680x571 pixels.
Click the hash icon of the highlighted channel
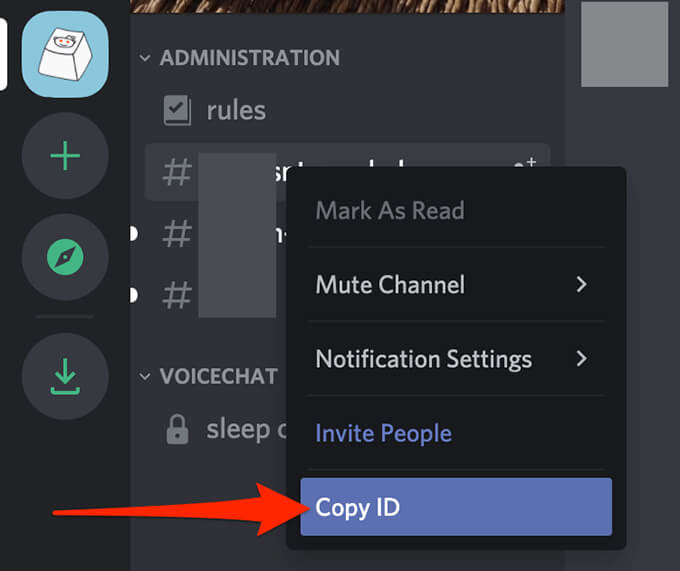177,173
